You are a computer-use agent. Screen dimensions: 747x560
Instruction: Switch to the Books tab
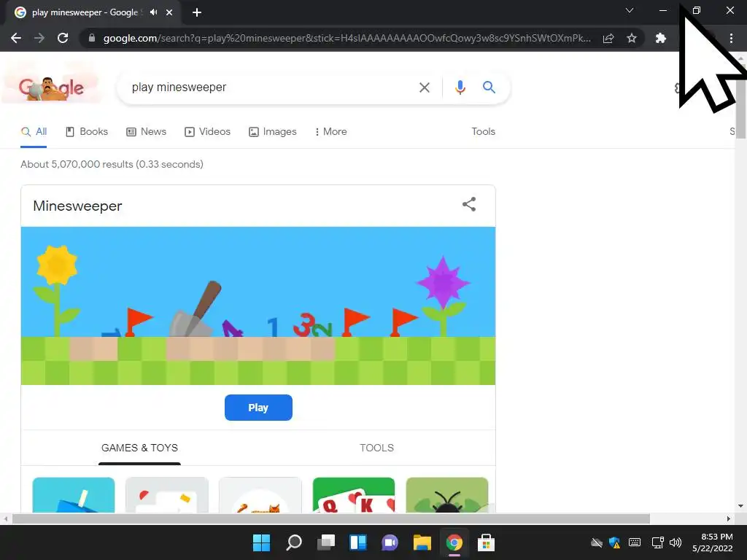point(87,131)
